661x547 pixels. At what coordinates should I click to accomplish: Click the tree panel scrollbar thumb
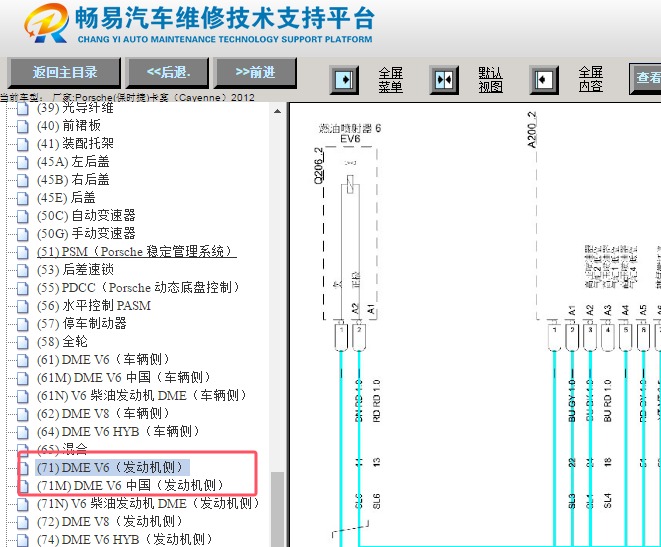pos(277,509)
